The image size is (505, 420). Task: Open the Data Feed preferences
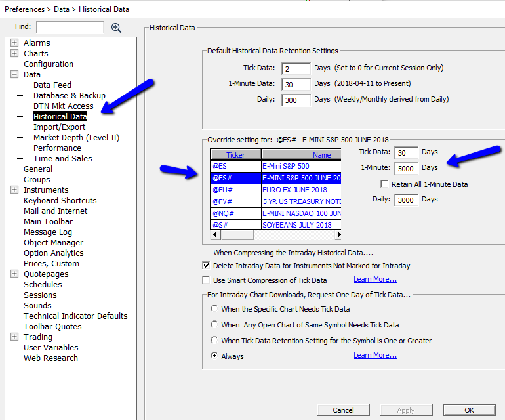click(52, 85)
